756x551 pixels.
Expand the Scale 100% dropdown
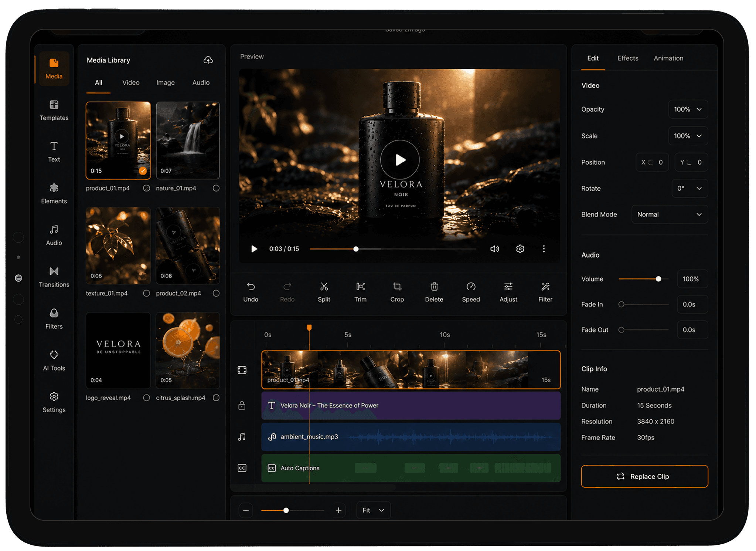click(688, 136)
